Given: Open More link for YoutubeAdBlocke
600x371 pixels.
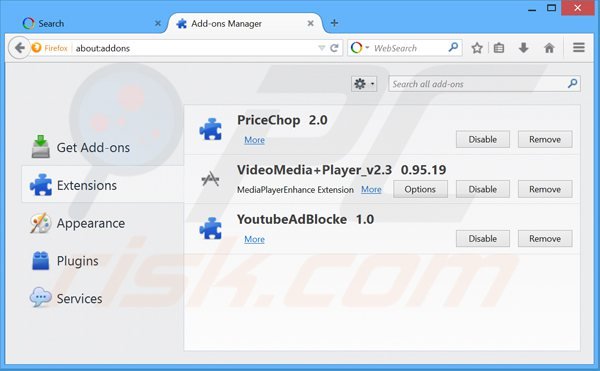Looking at the screenshot, I should coord(254,239).
